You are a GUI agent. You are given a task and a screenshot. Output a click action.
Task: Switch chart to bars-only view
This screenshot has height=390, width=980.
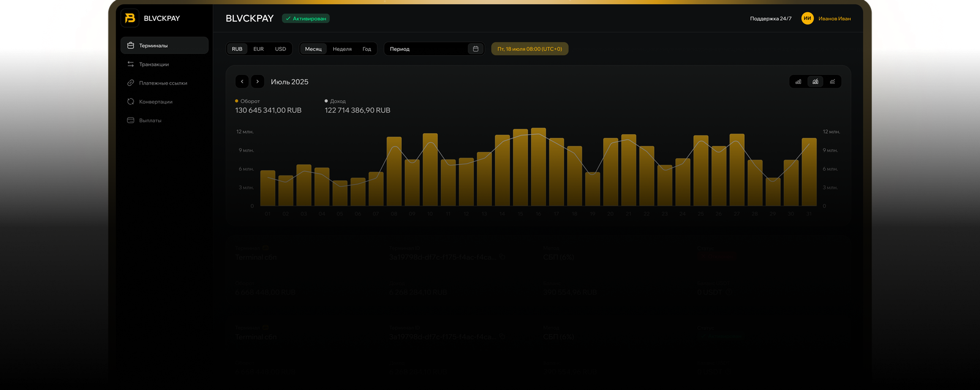click(798, 82)
